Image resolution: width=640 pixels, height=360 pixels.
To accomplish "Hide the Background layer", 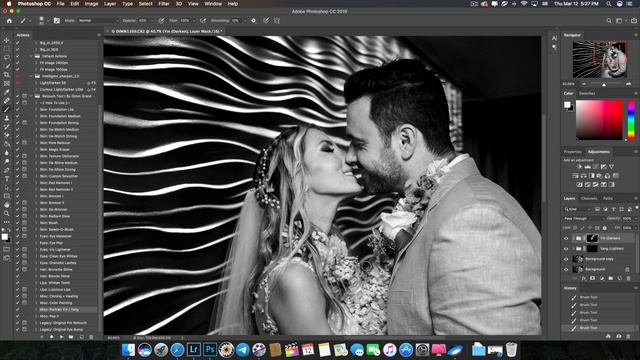I will click(566, 269).
